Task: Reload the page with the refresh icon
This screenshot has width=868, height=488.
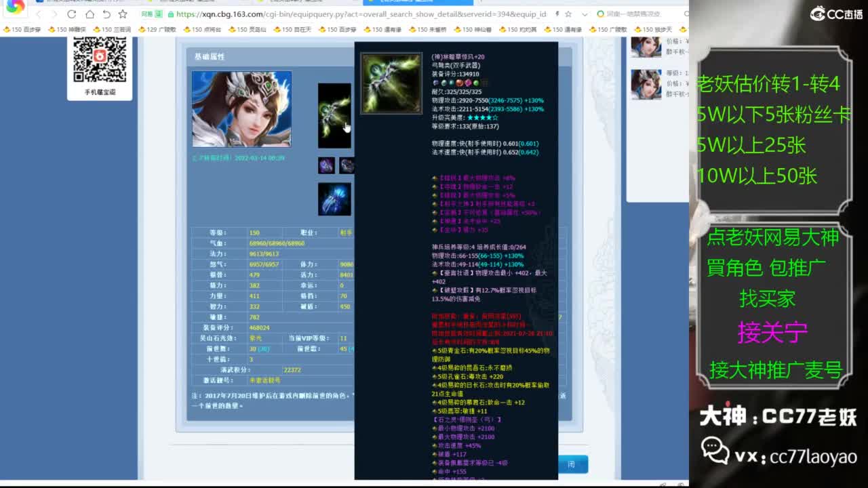Action: pos(72,14)
